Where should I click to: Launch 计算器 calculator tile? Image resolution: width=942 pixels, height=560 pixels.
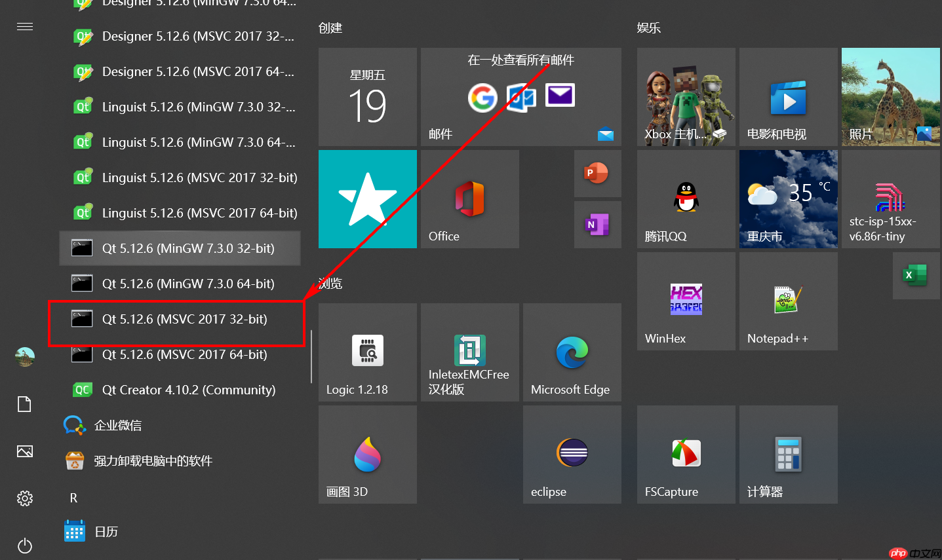pyautogui.click(x=789, y=455)
